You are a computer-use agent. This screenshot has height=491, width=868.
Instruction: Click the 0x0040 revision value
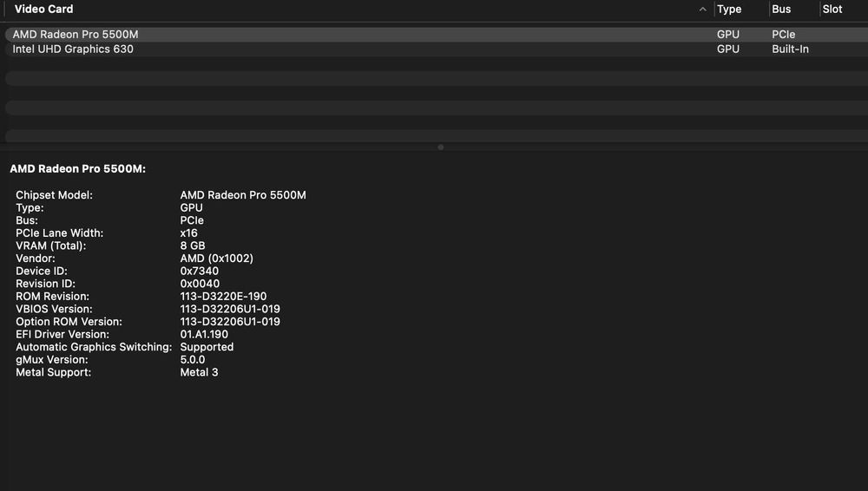200,284
